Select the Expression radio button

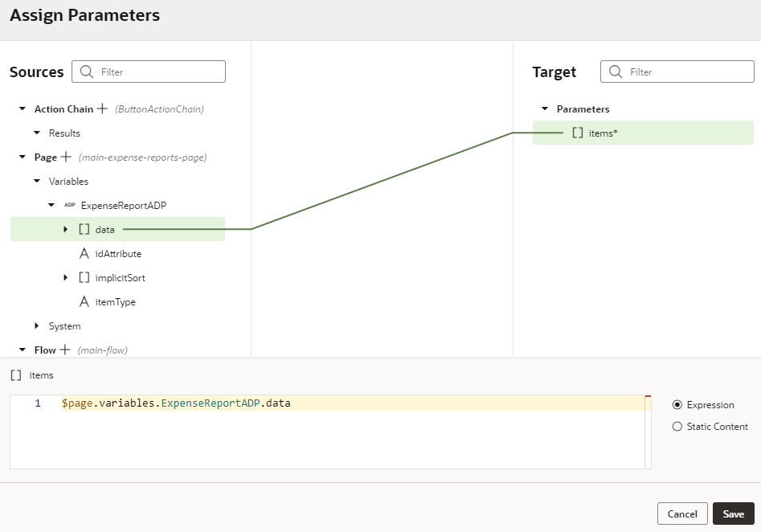pos(677,405)
